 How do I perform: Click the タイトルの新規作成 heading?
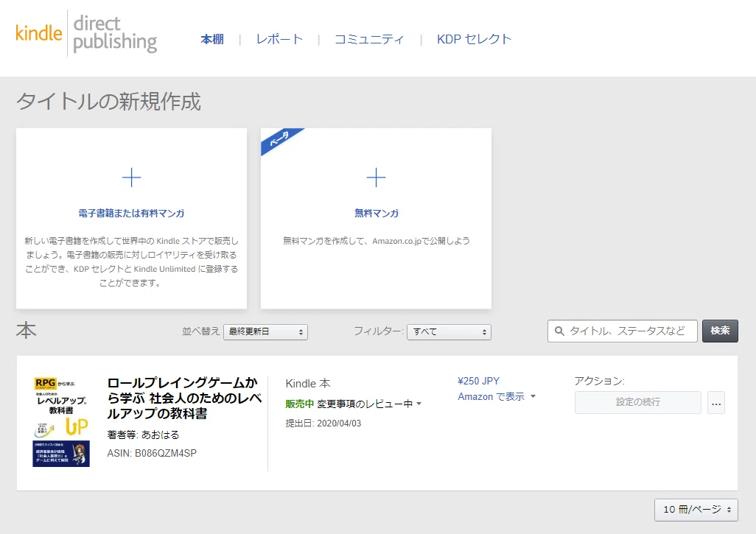pyautogui.click(x=108, y=102)
